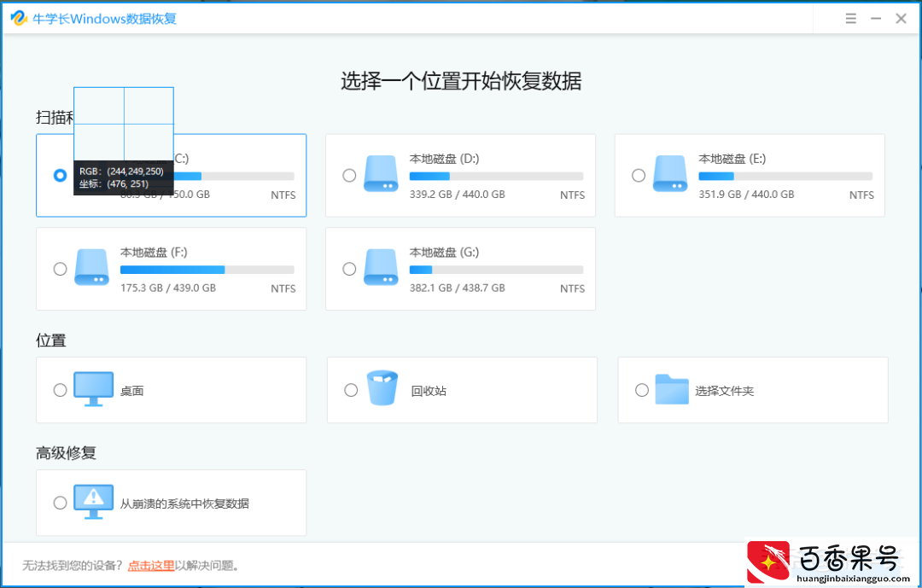
Task: Click the 牛学长 app logo icon
Action: 19,18
